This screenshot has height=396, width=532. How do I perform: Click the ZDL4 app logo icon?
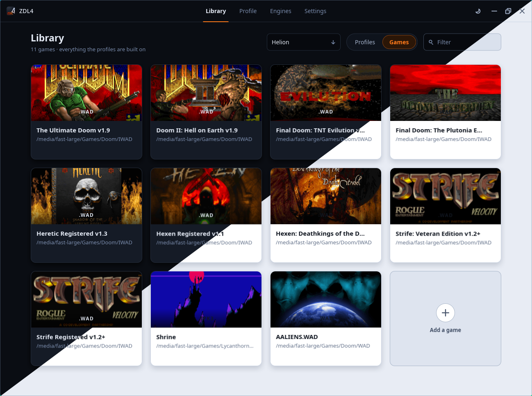[x=11, y=11]
